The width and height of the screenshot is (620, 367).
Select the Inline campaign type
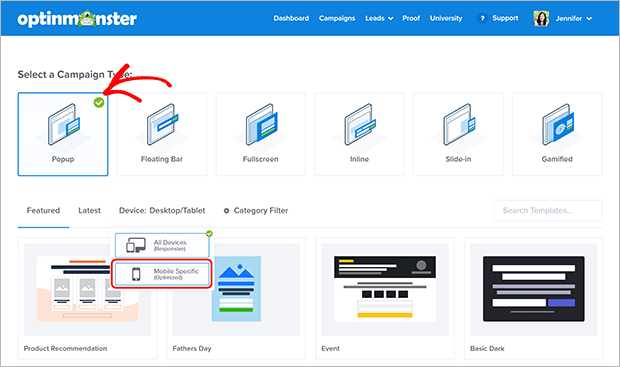pyautogui.click(x=359, y=134)
